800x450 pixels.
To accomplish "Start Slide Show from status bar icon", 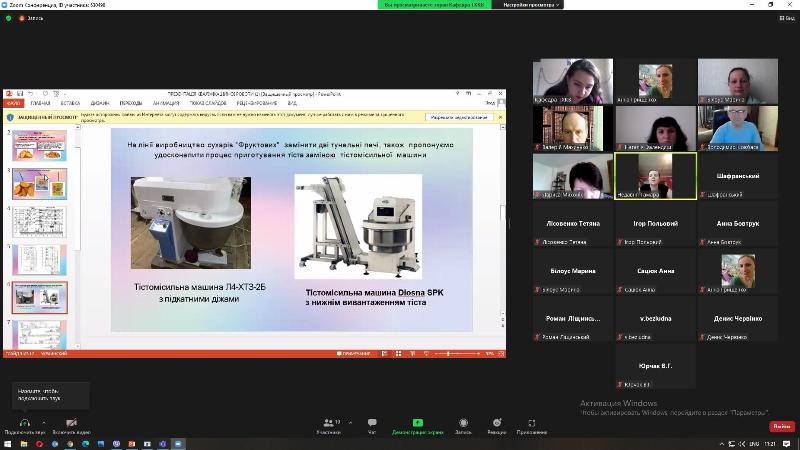I will click(426, 354).
